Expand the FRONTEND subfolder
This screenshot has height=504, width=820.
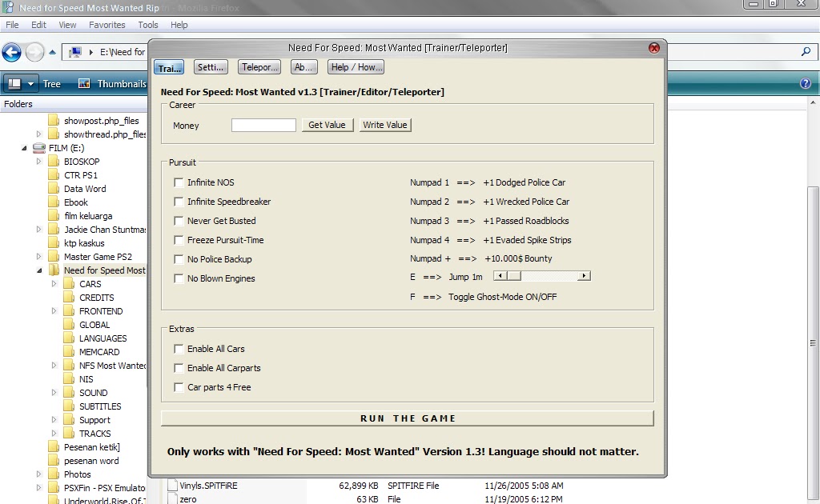54,310
